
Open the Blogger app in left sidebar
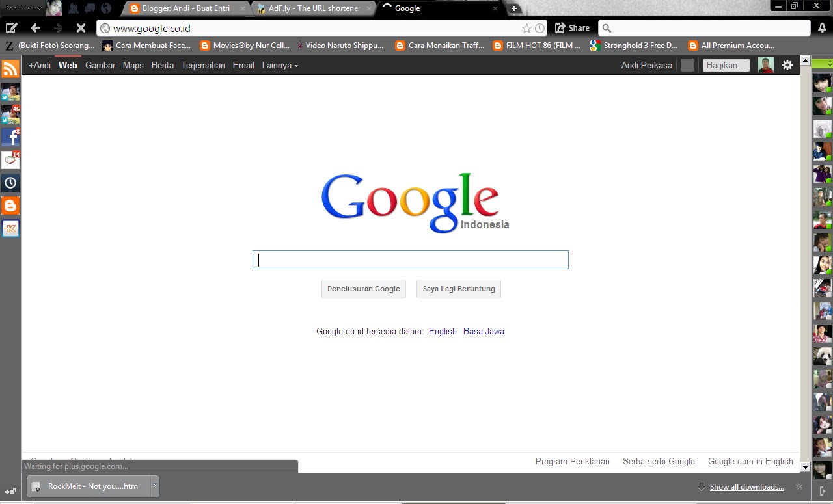point(10,206)
